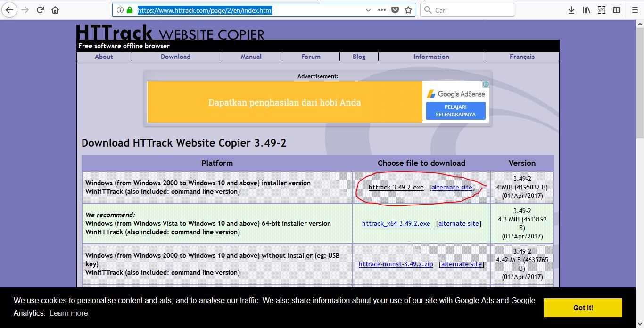
Task: Open alternate site for httrack_x64 installer
Action: 459,223
